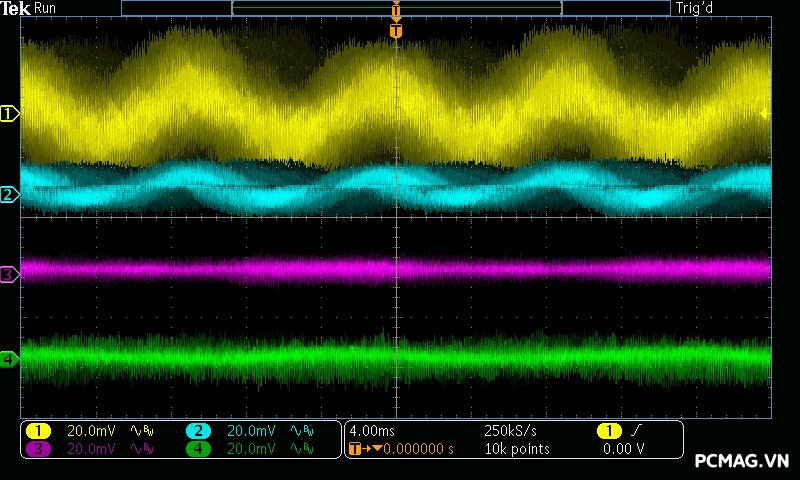Toggle channel 4 green badge in readout
800x480 pixels.
(x=199, y=449)
